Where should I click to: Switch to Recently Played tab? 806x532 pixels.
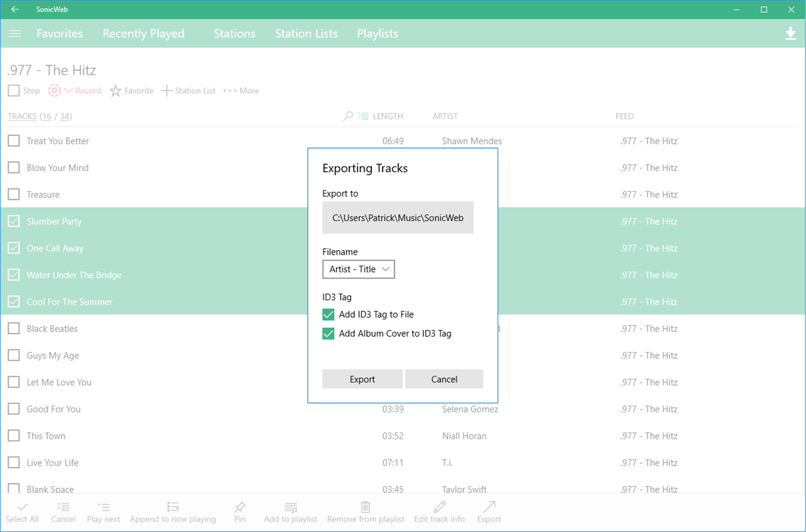coord(143,34)
